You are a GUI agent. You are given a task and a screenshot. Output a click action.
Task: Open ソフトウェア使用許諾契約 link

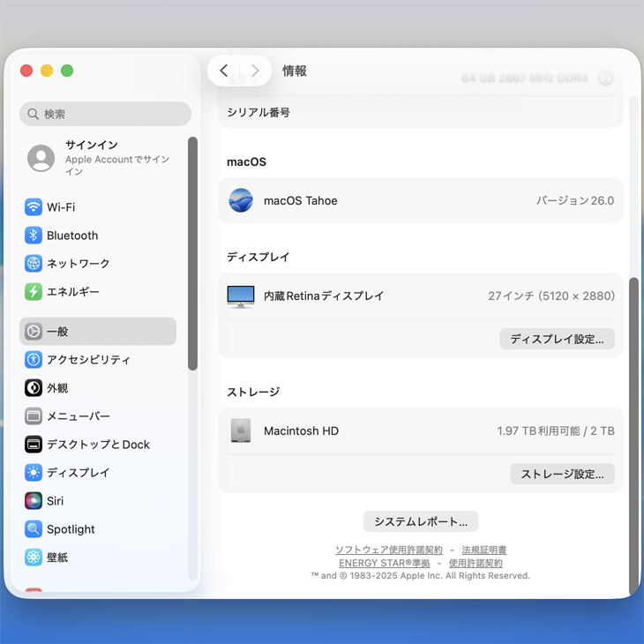pyautogui.click(x=389, y=550)
